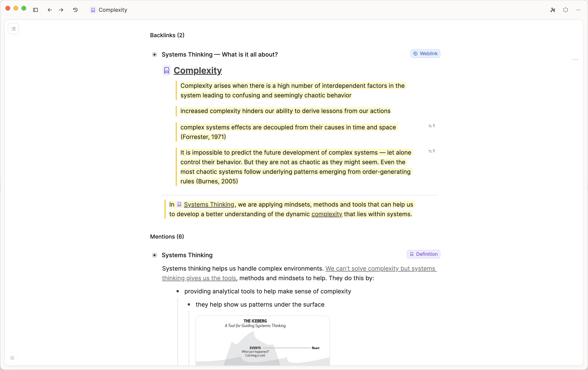Open the table of contents outline icon
588x370 pixels.
[x=13, y=29]
